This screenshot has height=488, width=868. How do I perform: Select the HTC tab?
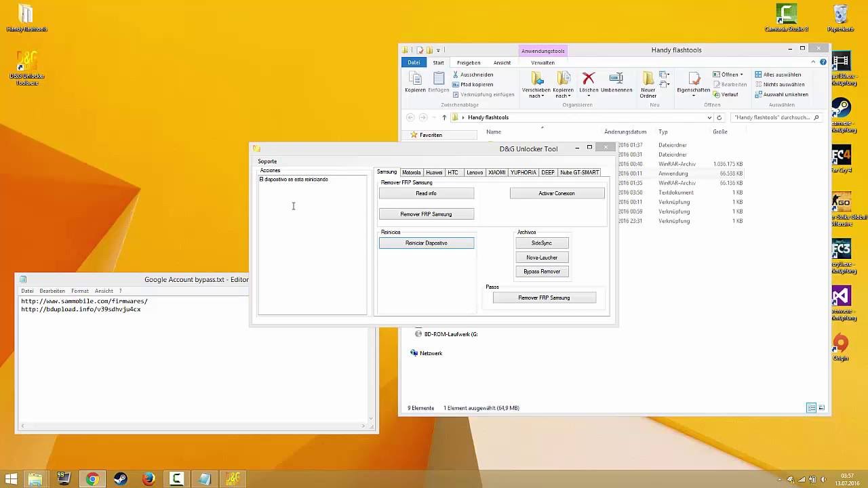click(453, 172)
